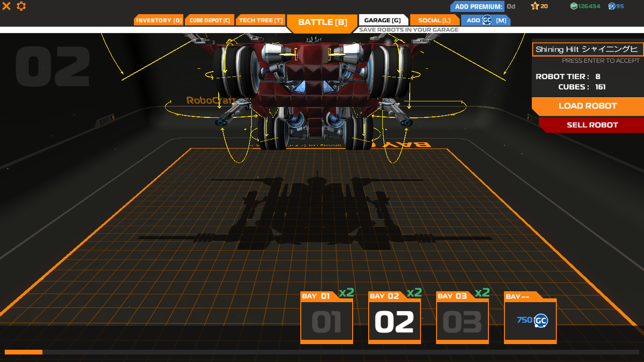Screen dimensions: 644x362
Task: Click the premium days 0d text
Action: 511,7
